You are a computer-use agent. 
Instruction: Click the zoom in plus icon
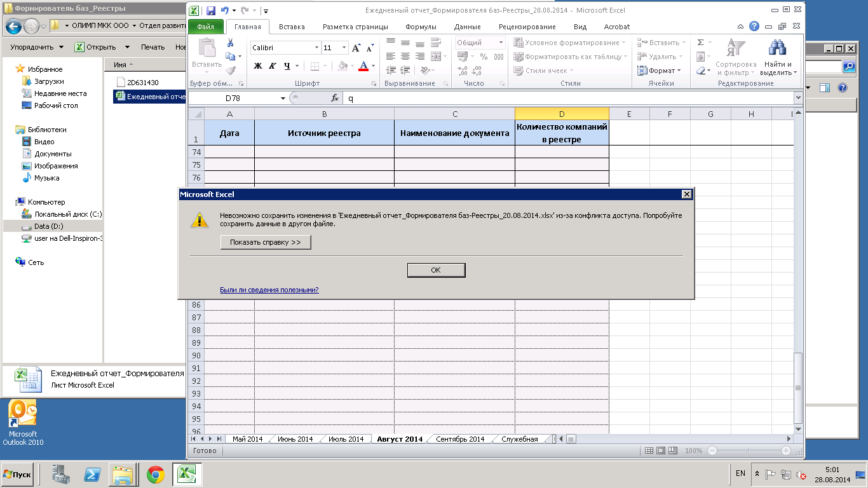point(786,451)
